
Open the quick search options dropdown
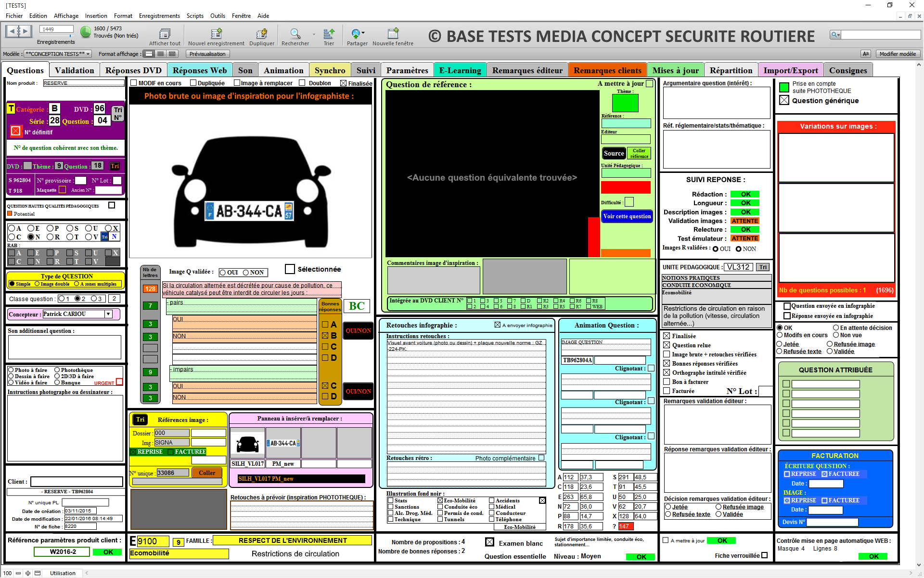click(x=839, y=35)
